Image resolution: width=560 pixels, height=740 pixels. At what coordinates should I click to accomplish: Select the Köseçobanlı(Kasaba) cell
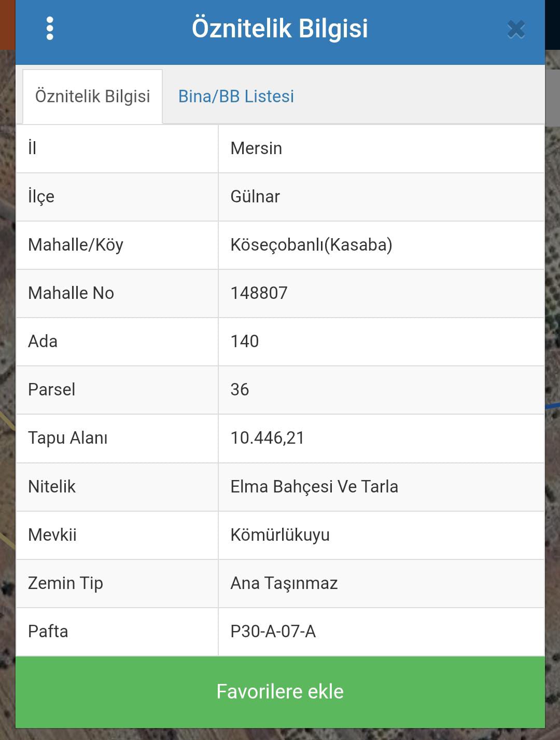[x=381, y=245]
